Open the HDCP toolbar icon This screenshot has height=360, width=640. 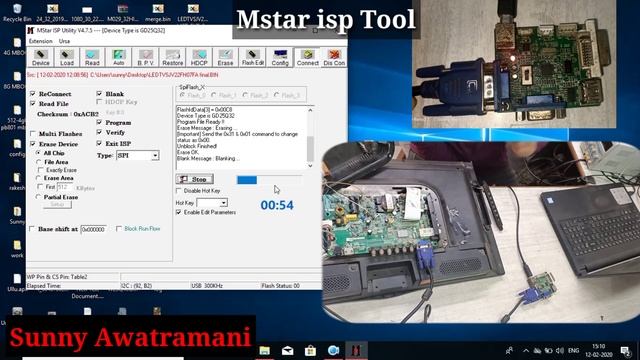pyautogui.click(x=199, y=57)
